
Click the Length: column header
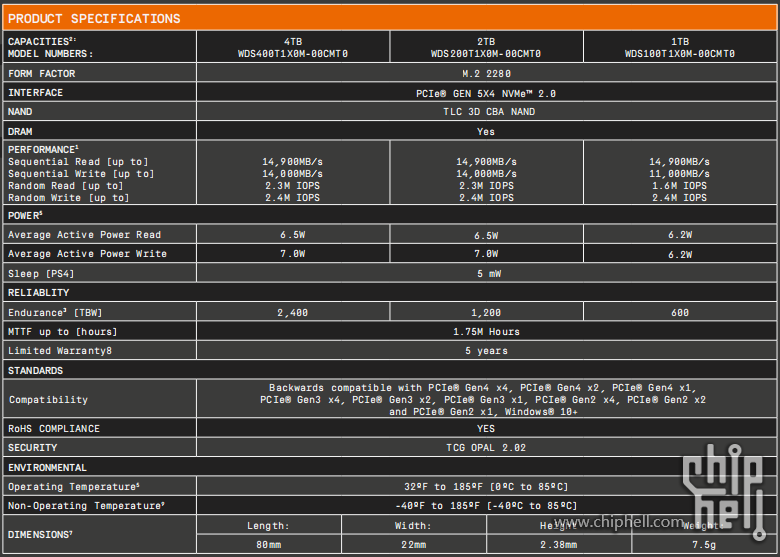268,526
